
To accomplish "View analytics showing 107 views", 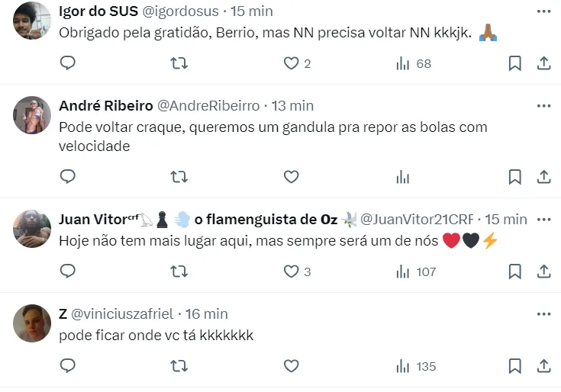I will click(x=416, y=271).
